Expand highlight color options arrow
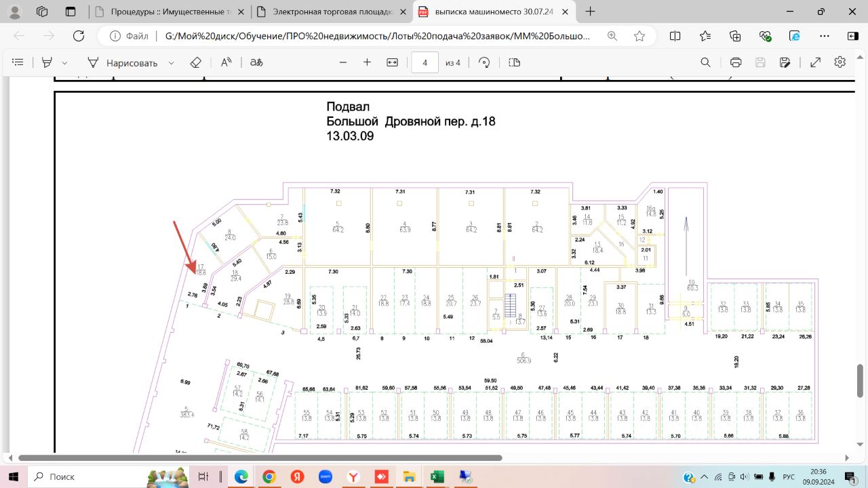Viewport: 868px width, 488px height. click(x=64, y=62)
